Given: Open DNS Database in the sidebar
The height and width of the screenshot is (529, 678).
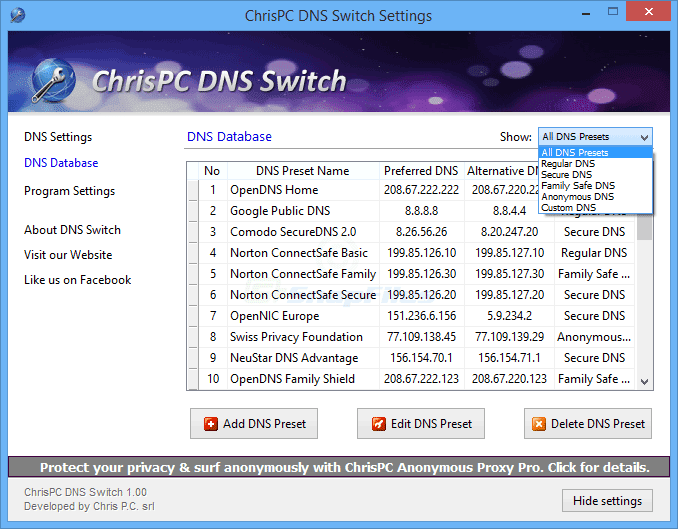Looking at the screenshot, I should coord(61,163).
